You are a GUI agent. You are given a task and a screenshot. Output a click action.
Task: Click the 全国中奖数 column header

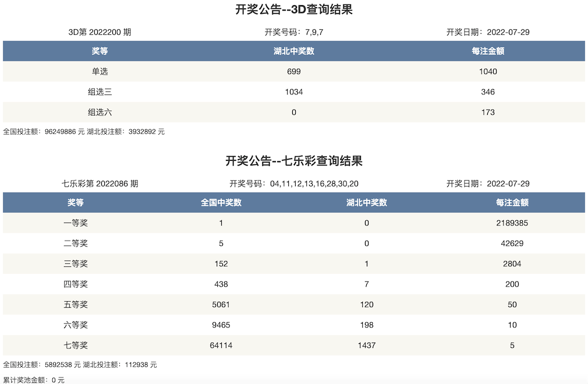(221, 203)
